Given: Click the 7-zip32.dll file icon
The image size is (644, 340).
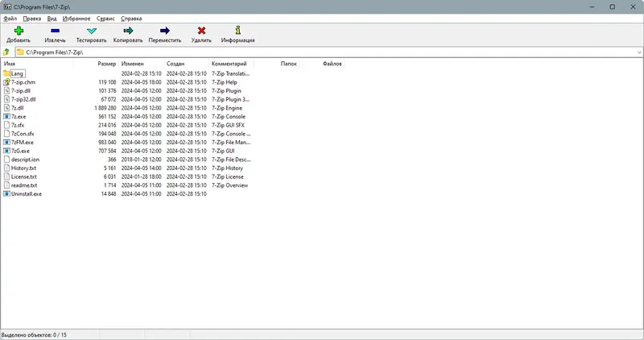Looking at the screenshot, I should (x=6, y=99).
